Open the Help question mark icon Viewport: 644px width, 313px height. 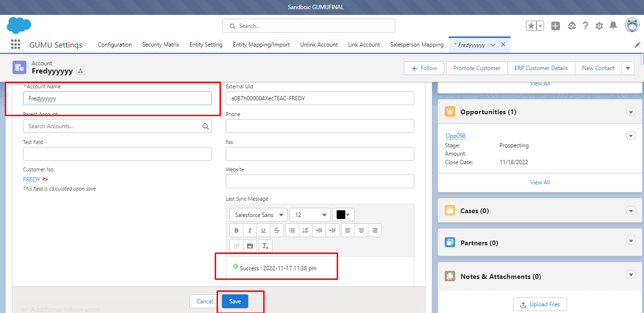[x=585, y=26]
